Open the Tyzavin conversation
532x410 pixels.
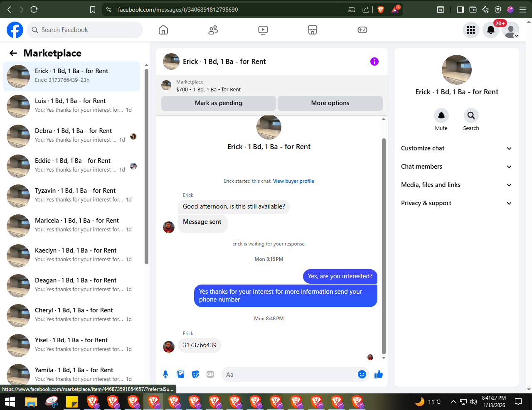pyautogui.click(x=71, y=196)
